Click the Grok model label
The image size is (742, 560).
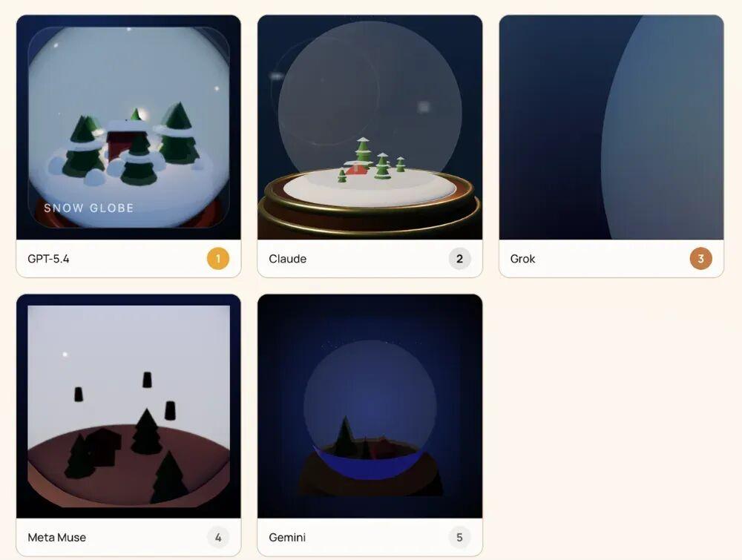(x=522, y=259)
